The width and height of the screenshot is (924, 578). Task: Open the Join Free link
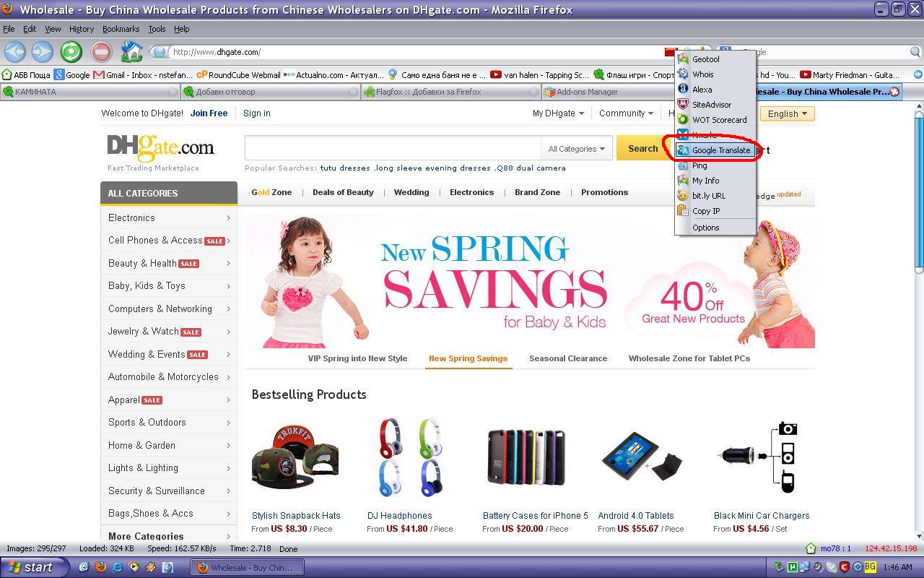(209, 113)
